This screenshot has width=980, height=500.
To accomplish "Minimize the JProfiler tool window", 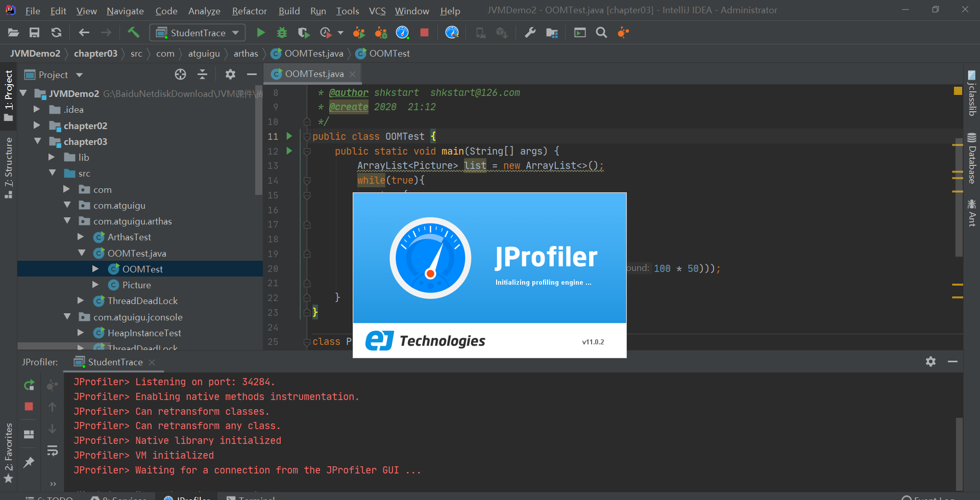I will [x=952, y=362].
